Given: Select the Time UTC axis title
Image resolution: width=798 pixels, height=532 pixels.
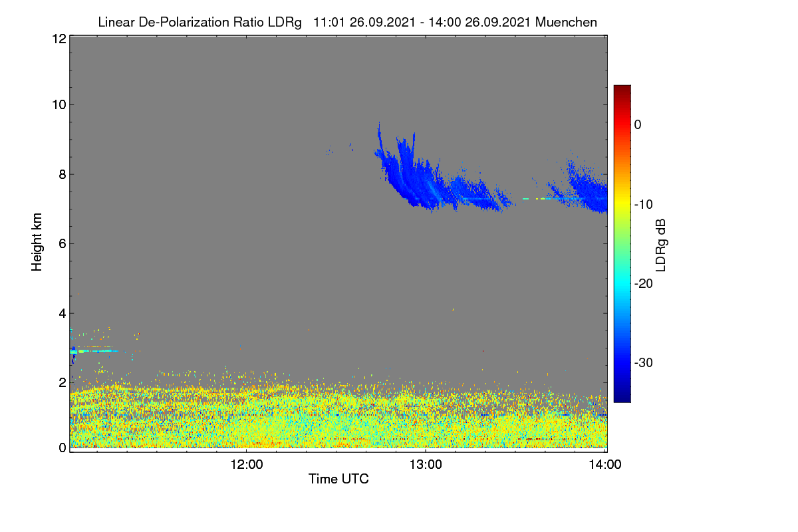Looking at the screenshot, I should click(338, 479).
